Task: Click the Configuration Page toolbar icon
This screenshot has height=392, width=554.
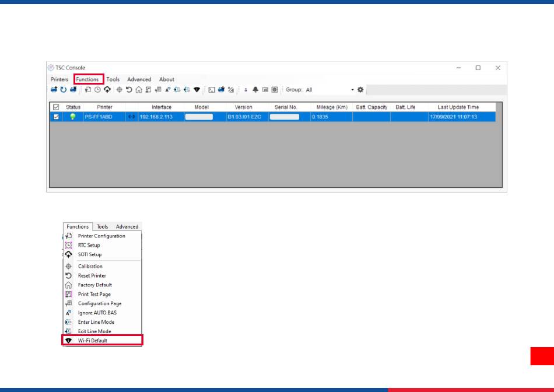Action: (158, 90)
